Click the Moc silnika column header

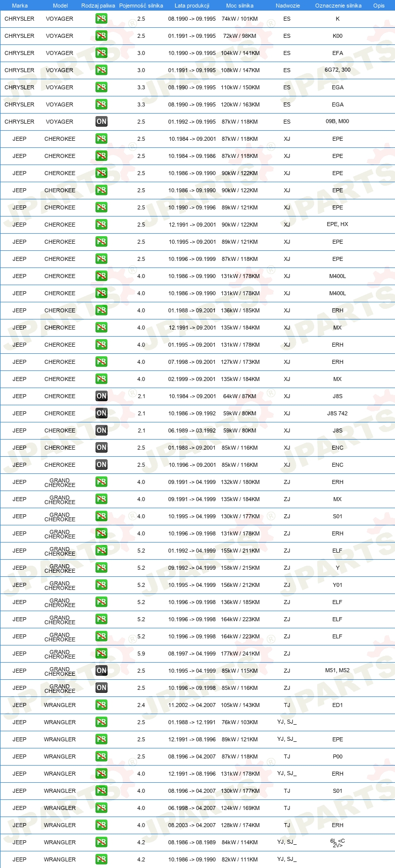pos(240,6)
